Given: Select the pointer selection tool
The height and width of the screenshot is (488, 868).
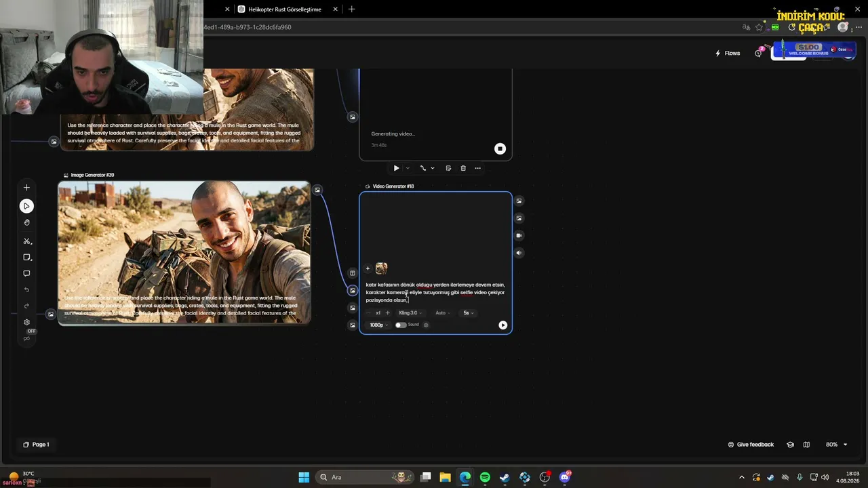Looking at the screenshot, I should [x=26, y=206].
